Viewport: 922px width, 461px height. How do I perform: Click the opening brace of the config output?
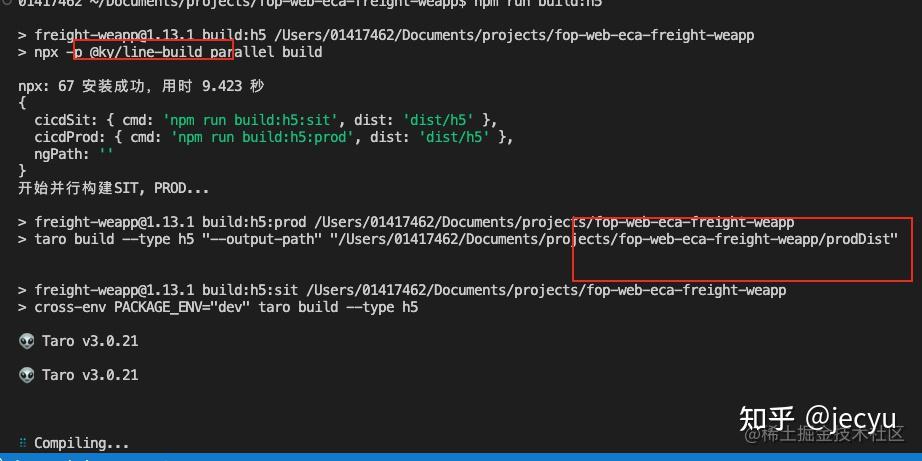point(22,103)
